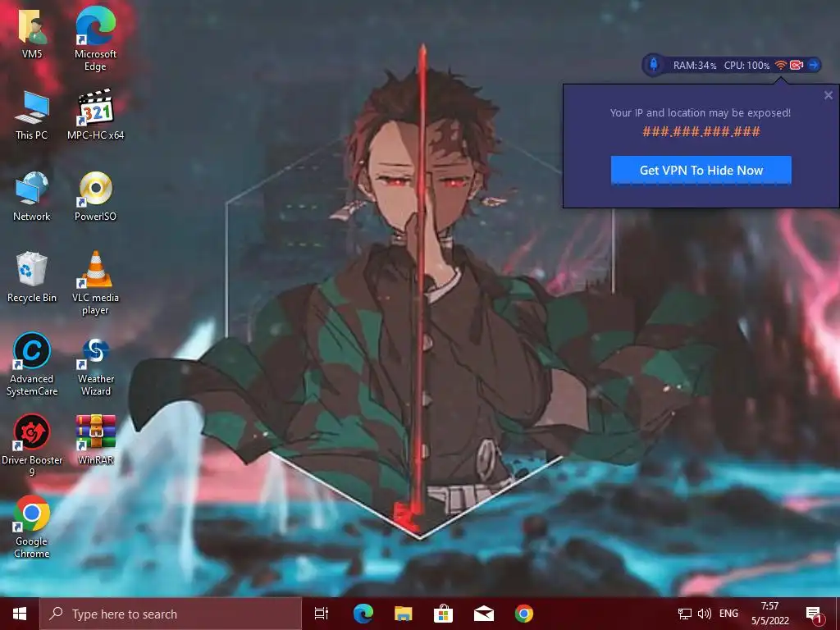
Task: Open the volume control tray icon
Action: 705,614
